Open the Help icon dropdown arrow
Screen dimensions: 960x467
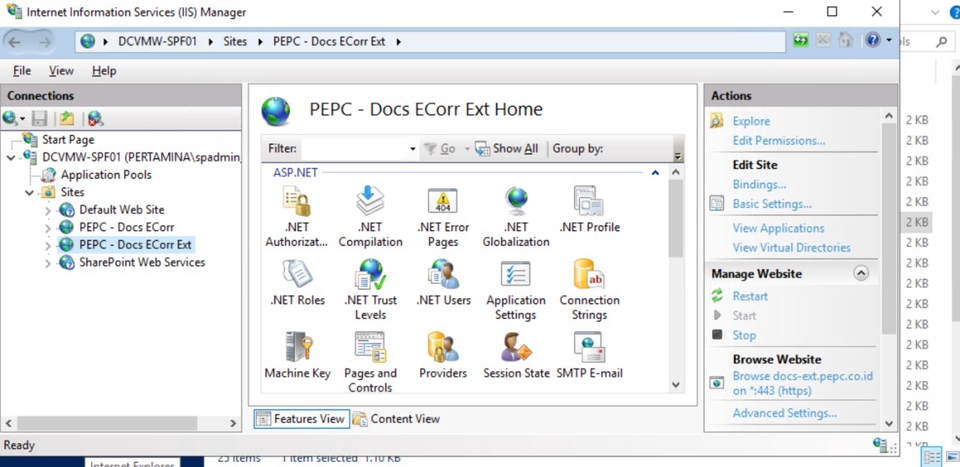click(888, 40)
